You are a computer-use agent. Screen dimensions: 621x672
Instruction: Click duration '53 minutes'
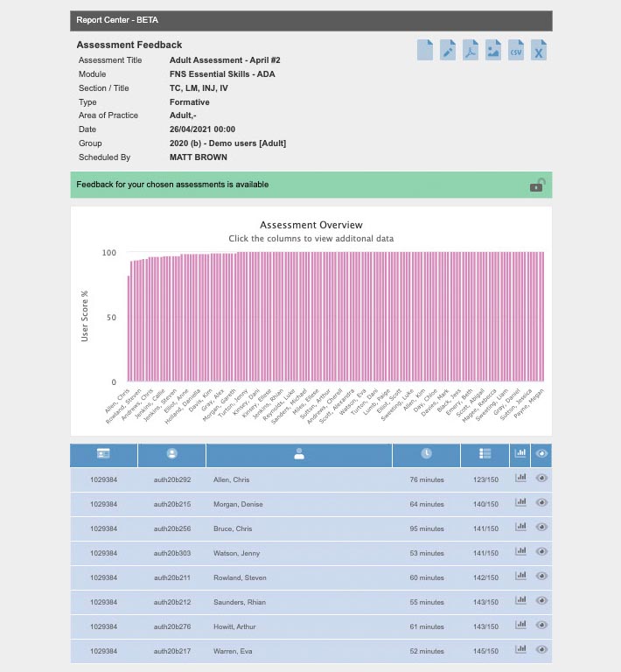[x=427, y=553]
